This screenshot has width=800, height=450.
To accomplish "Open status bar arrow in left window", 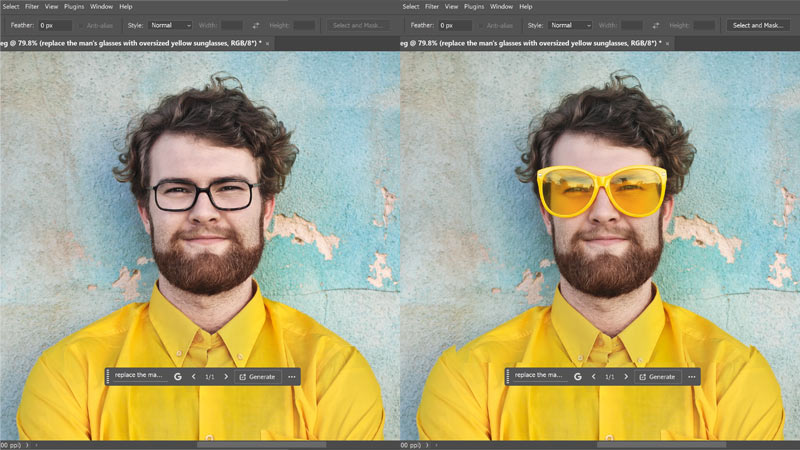I will [x=28, y=445].
